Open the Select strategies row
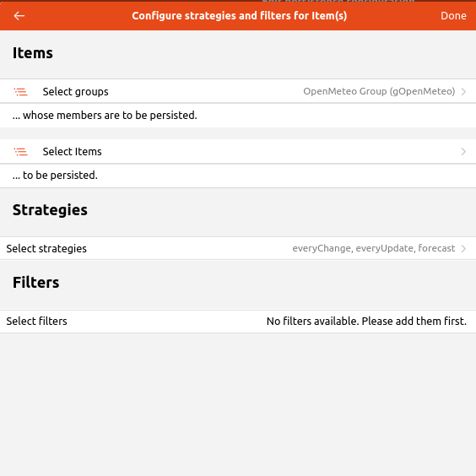 238,248
